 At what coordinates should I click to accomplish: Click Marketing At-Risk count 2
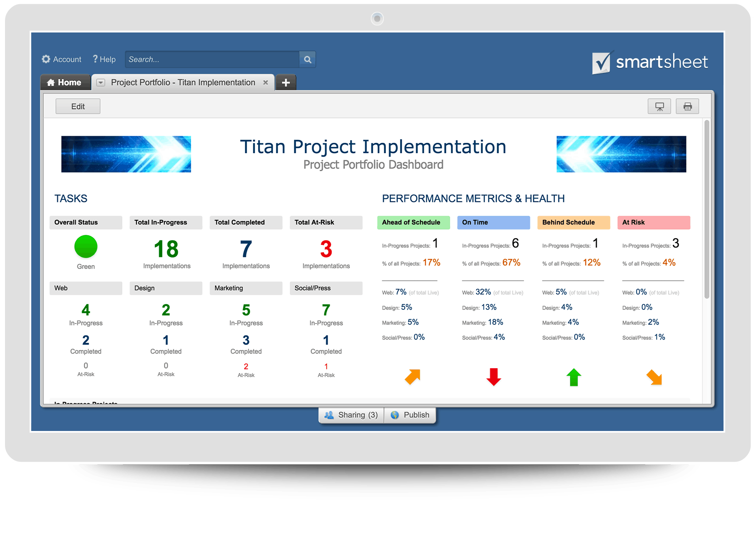click(246, 366)
